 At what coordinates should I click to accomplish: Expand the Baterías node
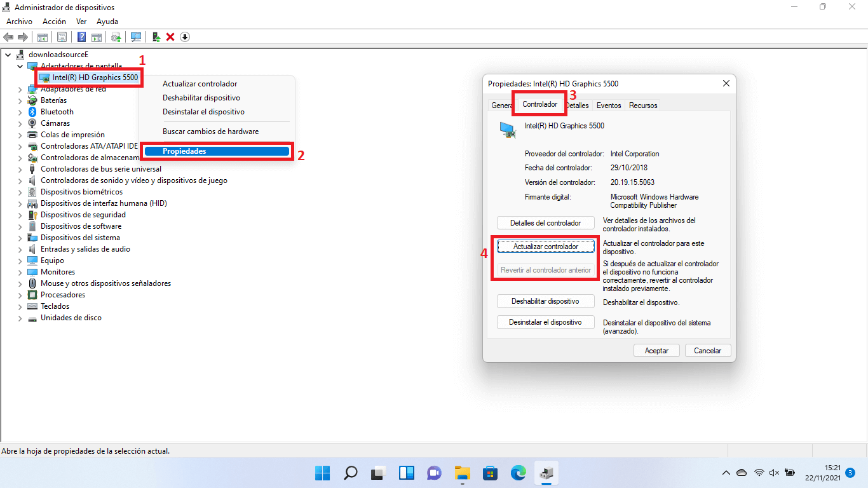point(20,100)
